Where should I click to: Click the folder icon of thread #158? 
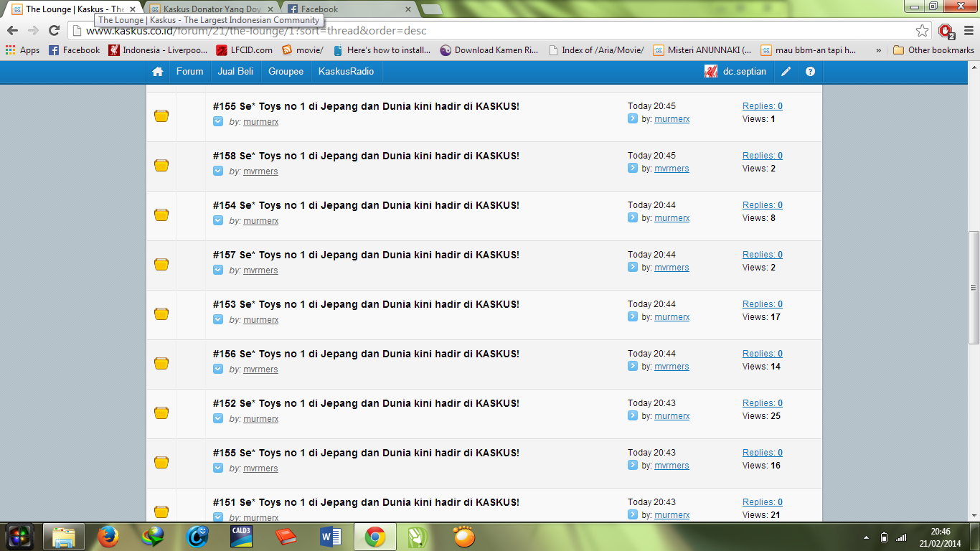coord(161,165)
